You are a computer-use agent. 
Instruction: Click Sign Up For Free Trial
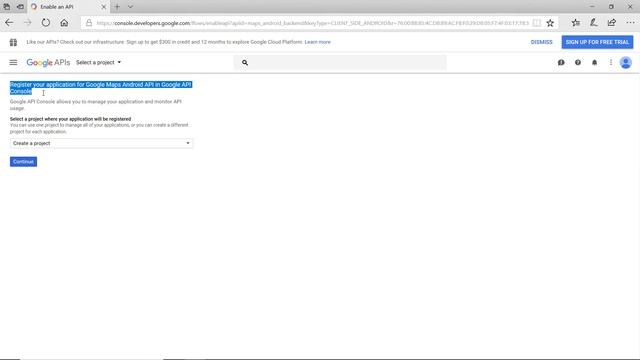(597, 42)
